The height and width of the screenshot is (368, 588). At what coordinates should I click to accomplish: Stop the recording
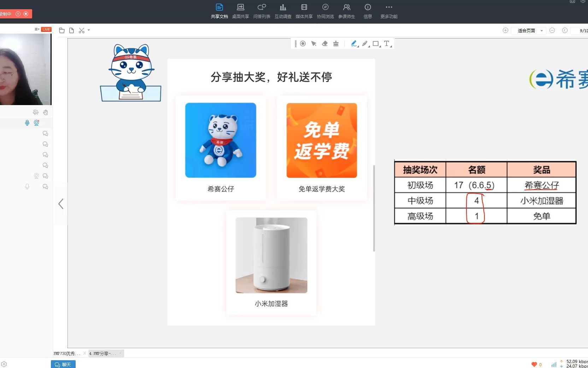tap(26, 14)
